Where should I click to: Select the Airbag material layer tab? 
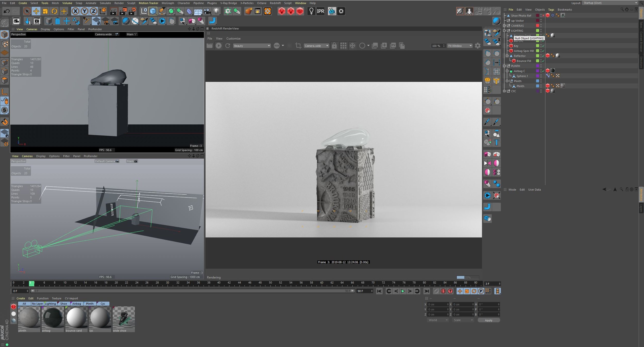(77, 304)
